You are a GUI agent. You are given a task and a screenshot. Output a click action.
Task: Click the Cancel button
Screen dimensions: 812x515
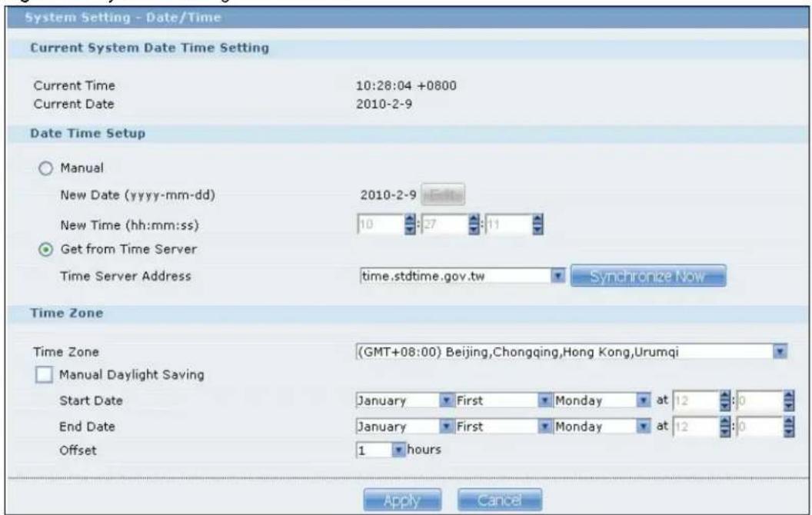[500, 500]
